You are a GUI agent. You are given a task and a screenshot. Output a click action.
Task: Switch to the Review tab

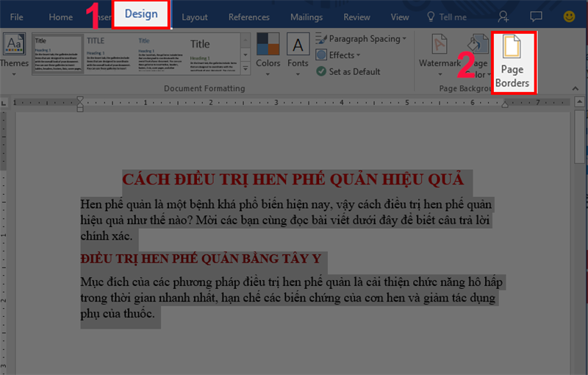point(356,17)
